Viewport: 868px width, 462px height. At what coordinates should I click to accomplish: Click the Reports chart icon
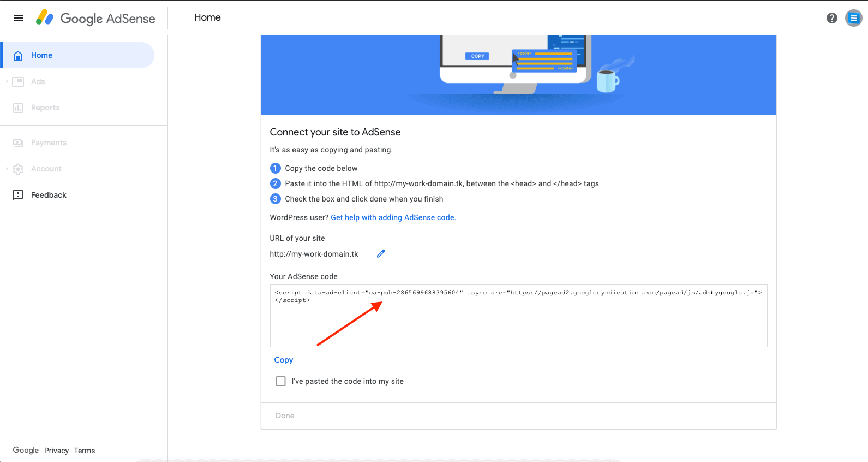pyautogui.click(x=18, y=108)
